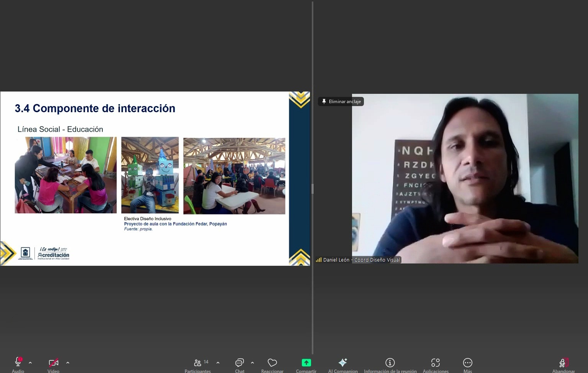Click the first classroom photo on the slide
This screenshot has width=588, height=373.
click(66, 175)
